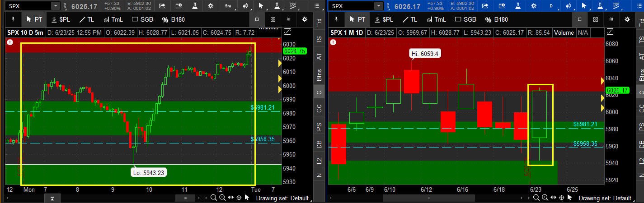Switch to single-chart grid layout on right chart
This screenshot has height=203, width=644.
click(x=579, y=19)
